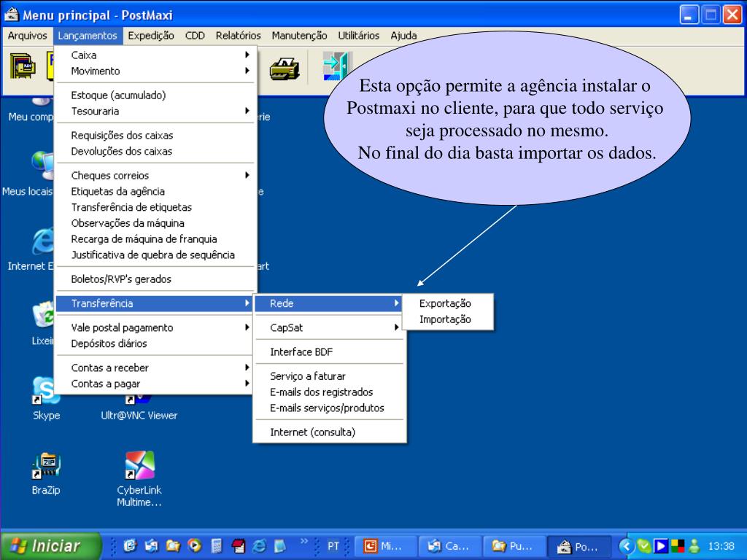The height and width of the screenshot is (560, 747).
Task: Click the first toolbar icon under Arquivos
Action: (x=23, y=66)
